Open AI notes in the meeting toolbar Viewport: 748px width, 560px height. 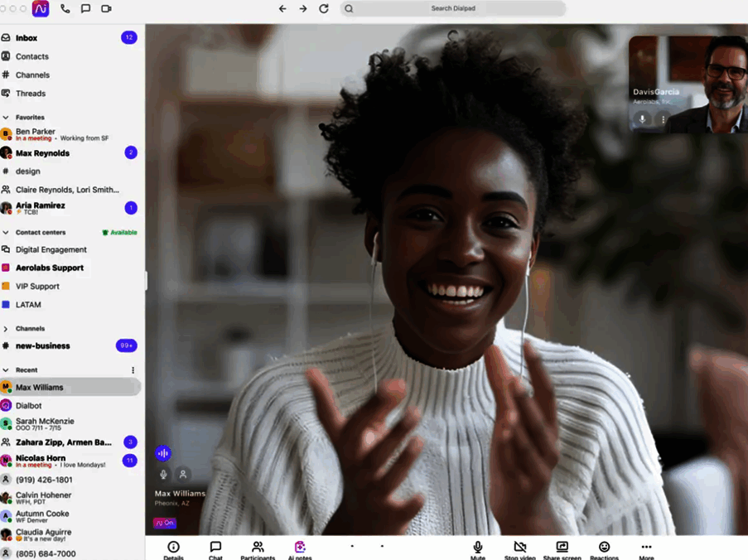(x=300, y=548)
